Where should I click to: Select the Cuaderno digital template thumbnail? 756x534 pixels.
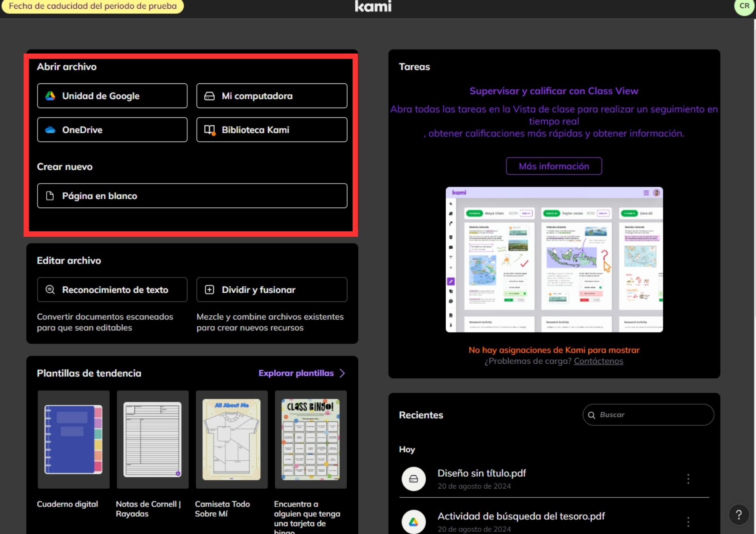click(x=73, y=440)
